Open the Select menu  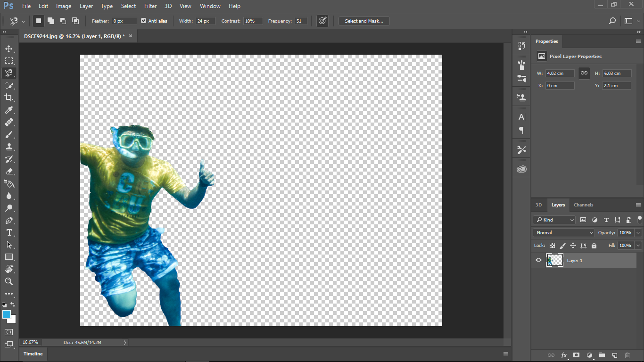(x=128, y=6)
